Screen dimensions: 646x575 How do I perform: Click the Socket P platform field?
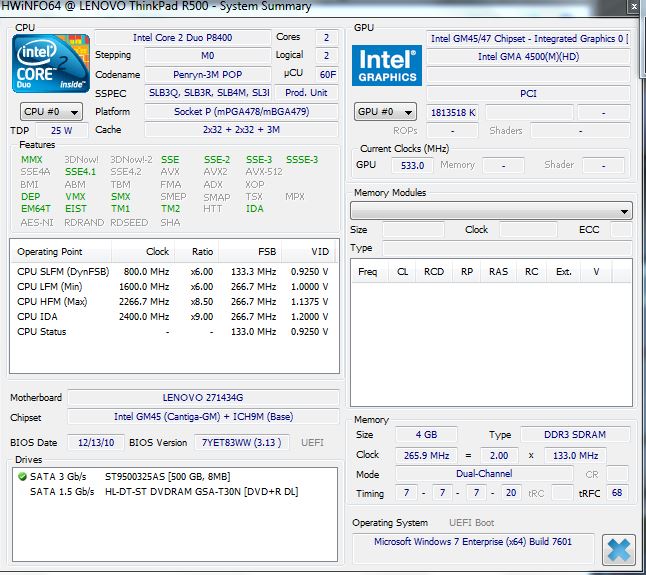(x=241, y=112)
